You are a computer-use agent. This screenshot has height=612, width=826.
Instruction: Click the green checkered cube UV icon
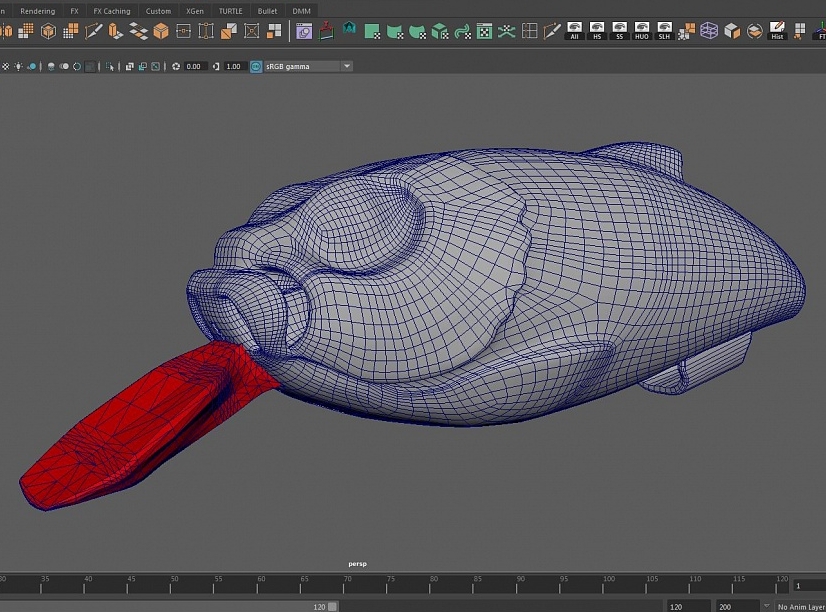(439, 31)
